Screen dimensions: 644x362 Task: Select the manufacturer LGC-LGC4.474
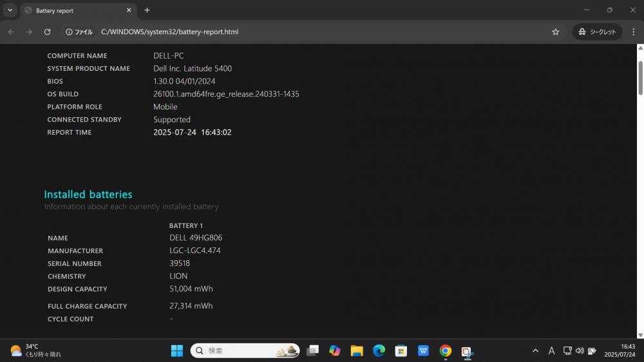[195, 250]
